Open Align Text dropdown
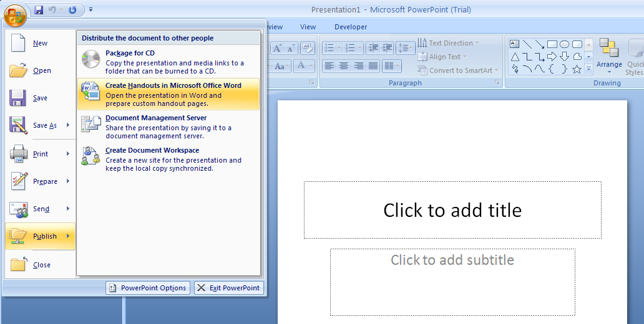The image size is (644, 324). 442,57
